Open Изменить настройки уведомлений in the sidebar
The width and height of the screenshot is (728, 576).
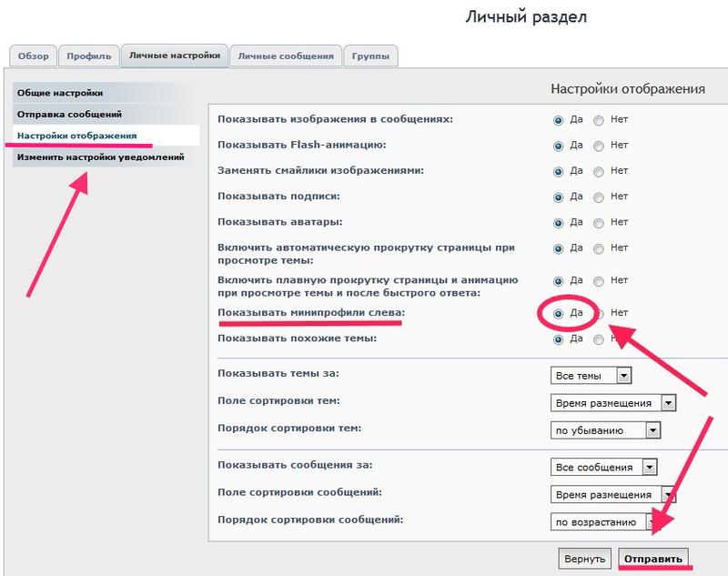pyautogui.click(x=100, y=157)
